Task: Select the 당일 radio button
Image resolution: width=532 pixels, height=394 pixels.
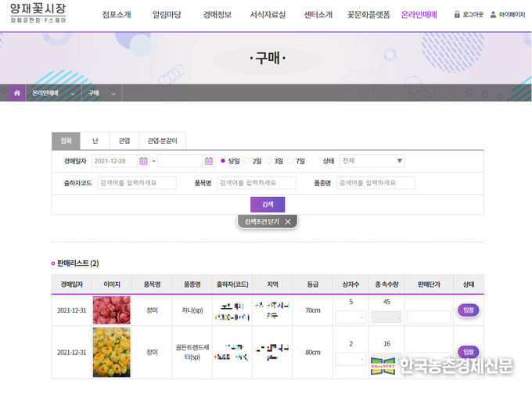Action: coord(223,161)
